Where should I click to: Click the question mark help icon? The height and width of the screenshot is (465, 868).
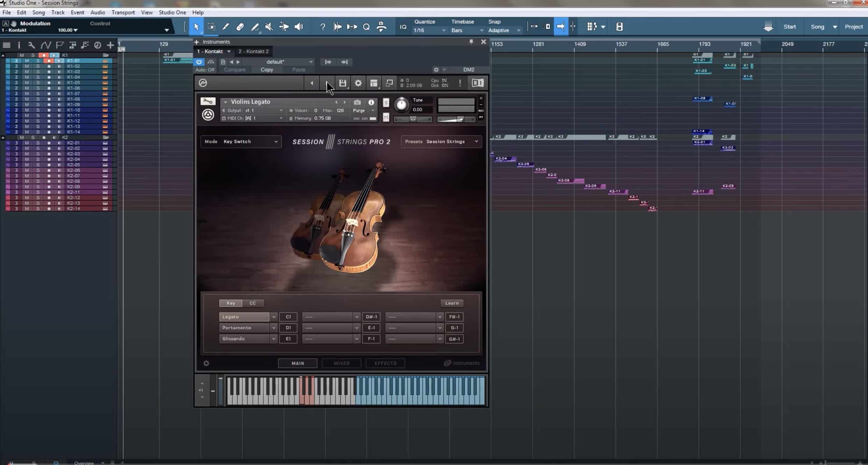322,27
